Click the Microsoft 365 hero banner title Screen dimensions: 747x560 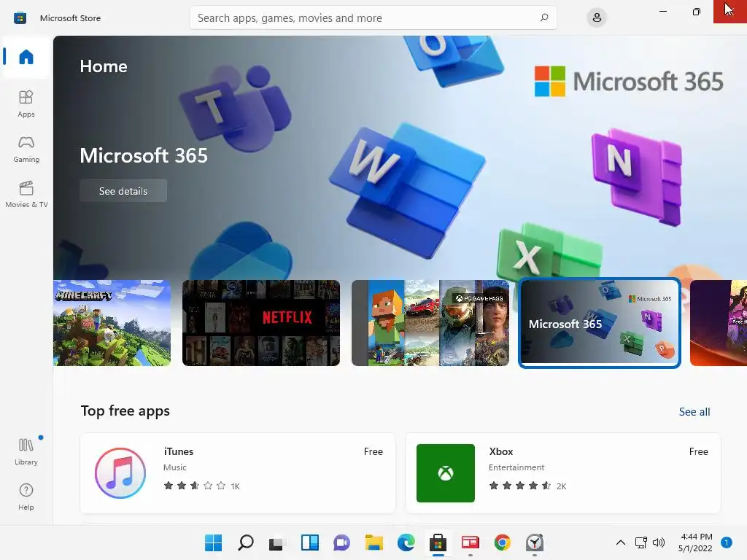tap(144, 156)
